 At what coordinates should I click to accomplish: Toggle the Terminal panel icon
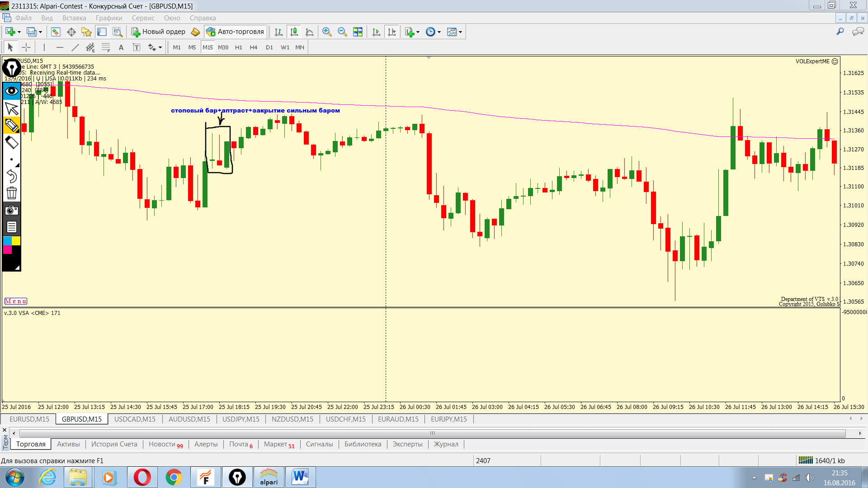click(102, 32)
